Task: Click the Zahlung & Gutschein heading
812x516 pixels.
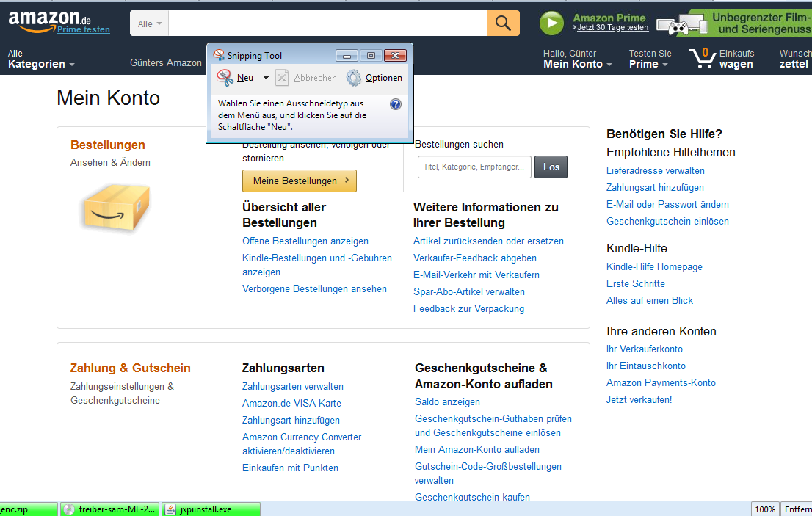Action: point(131,368)
